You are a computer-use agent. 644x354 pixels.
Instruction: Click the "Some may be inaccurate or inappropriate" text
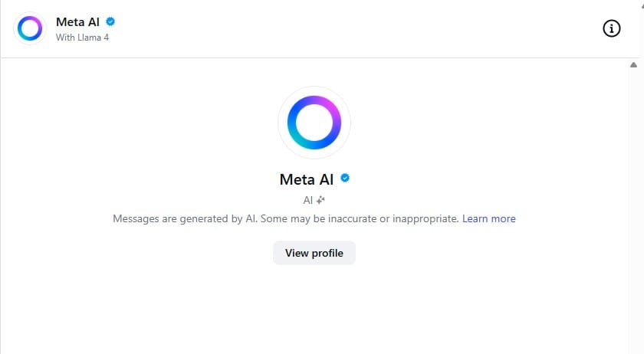[x=360, y=218]
